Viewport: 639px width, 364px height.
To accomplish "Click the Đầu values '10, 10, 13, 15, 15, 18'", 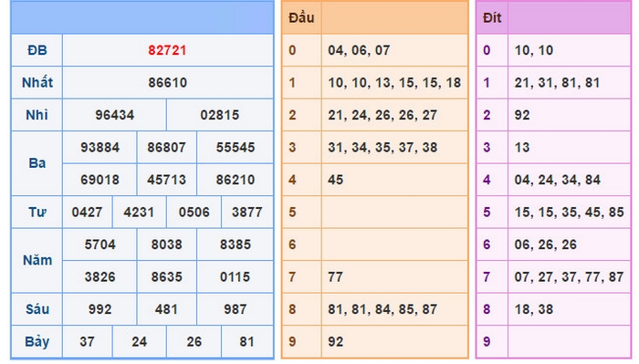I will pyautogui.click(x=394, y=83).
